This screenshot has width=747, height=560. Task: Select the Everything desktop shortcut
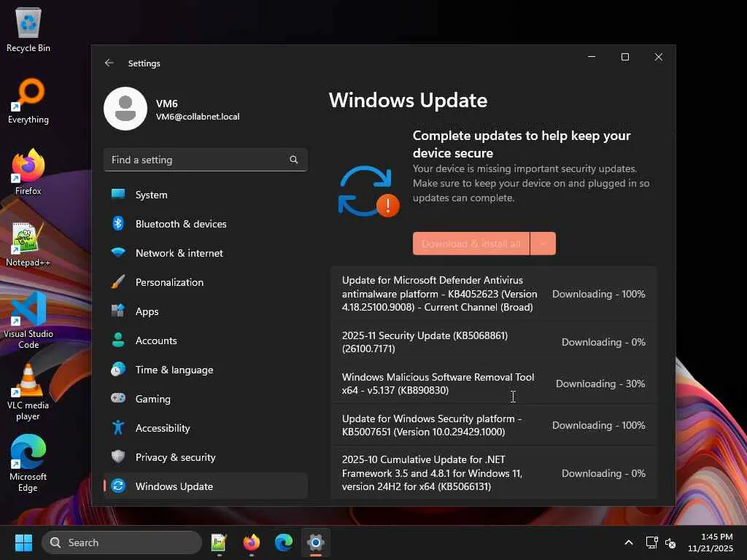coord(28,101)
